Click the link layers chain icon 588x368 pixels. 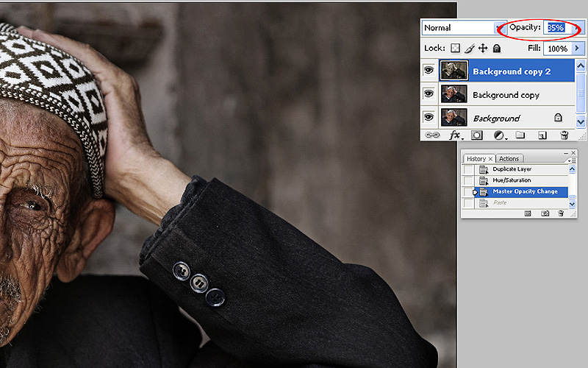[432, 135]
